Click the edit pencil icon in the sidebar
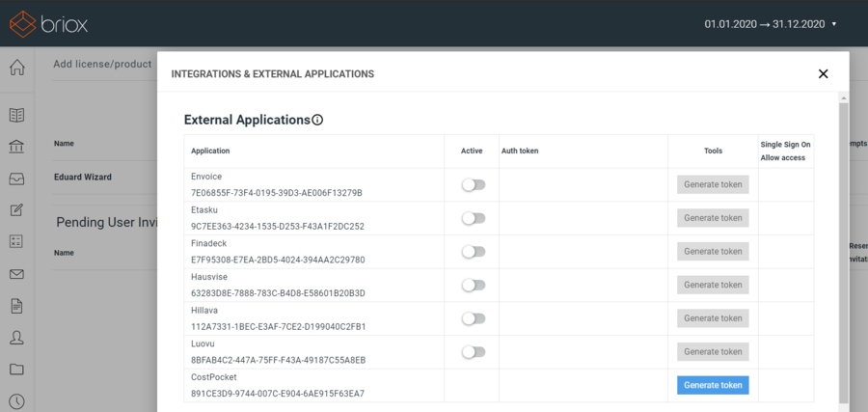The height and width of the screenshot is (412, 868). click(16, 210)
